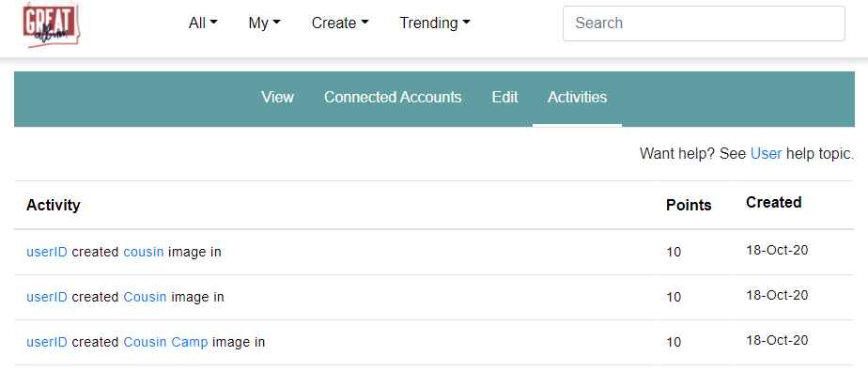This screenshot has height=371, width=868.
Task: Open the User help topic link
Action: click(x=767, y=153)
